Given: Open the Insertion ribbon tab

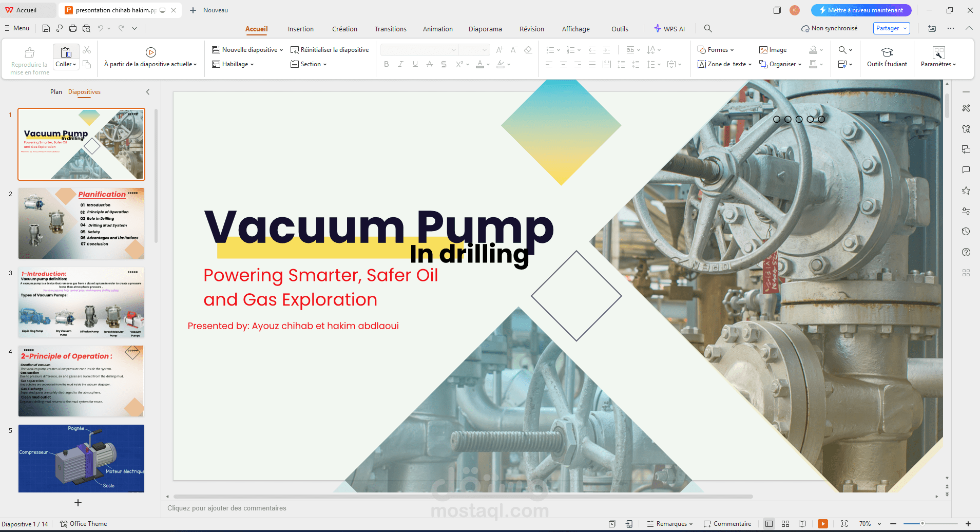Looking at the screenshot, I should coord(301,29).
